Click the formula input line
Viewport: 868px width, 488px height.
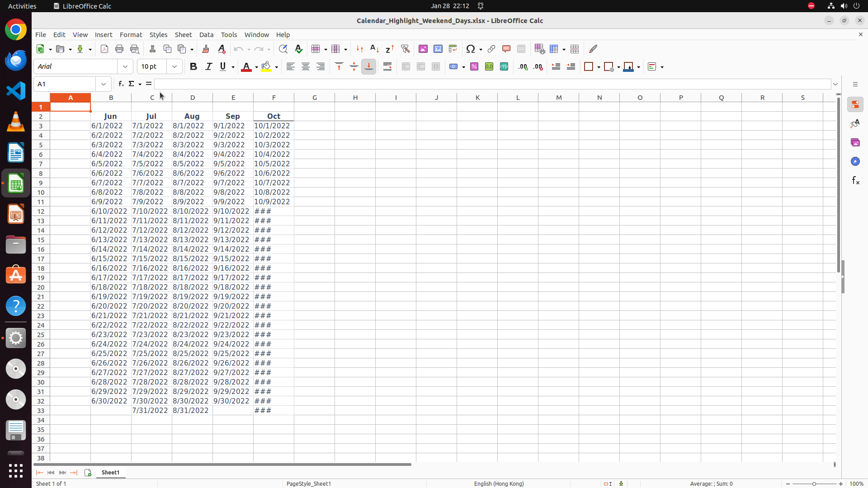point(492,84)
